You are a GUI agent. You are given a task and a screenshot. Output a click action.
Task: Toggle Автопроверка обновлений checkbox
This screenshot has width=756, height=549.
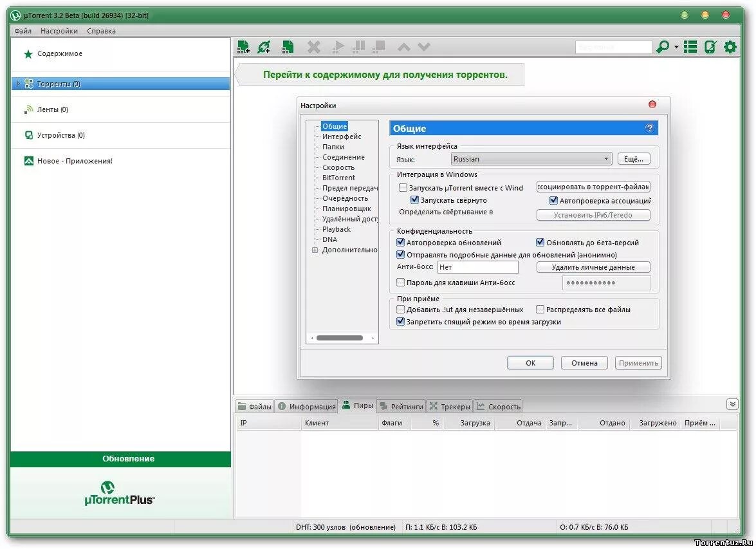[x=400, y=242]
